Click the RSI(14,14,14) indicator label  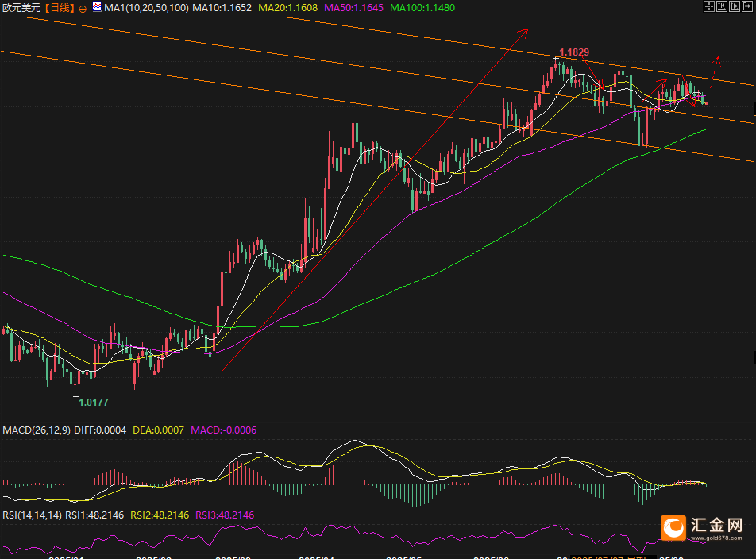point(32,515)
